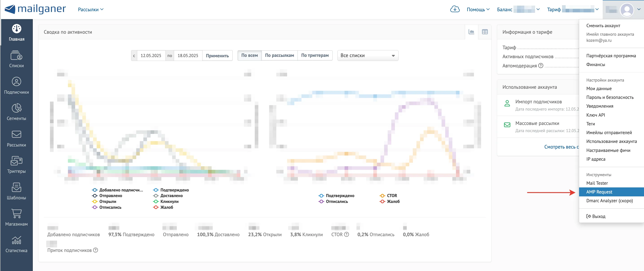This screenshot has height=271, width=644.
Task: Click the cloud download icon
Action: pyautogui.click(x=455, y=9)
